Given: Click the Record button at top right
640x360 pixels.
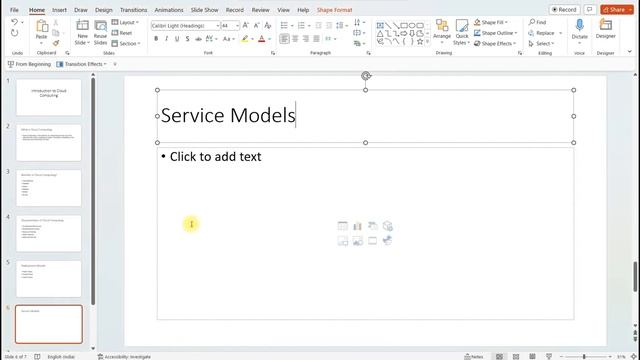Looking at the screenshot, I should tap(564, 9).
